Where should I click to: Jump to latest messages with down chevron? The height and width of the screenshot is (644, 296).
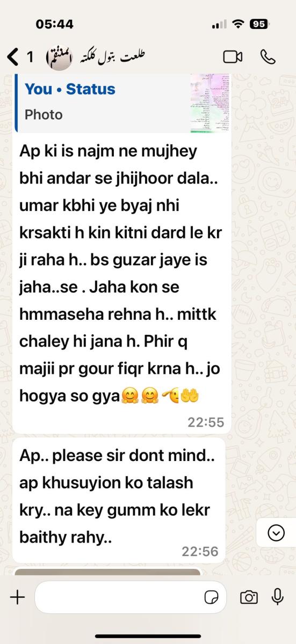(x=276, y=533)
